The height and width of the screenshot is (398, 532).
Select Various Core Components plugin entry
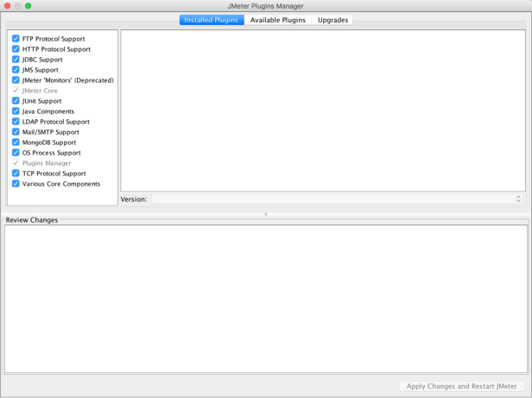[61, 184]
